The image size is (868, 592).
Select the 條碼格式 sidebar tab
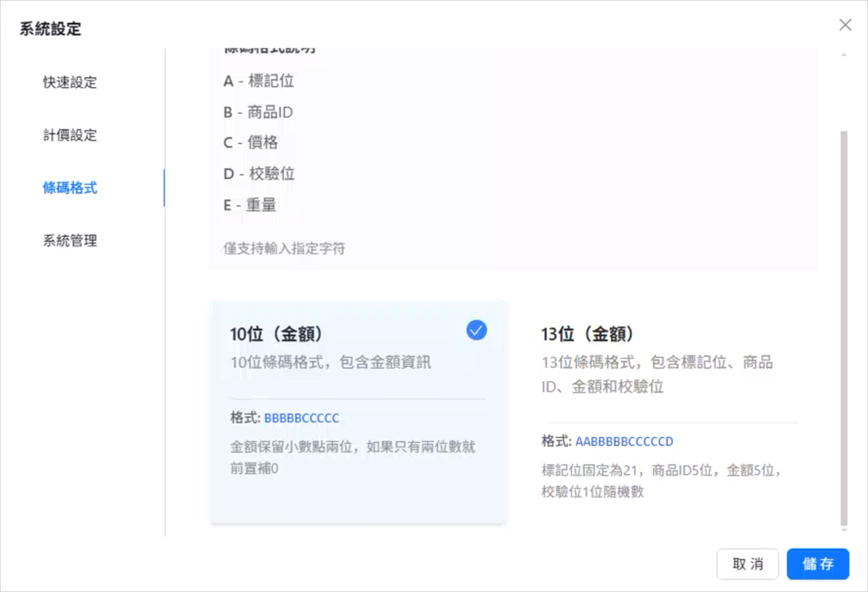click(x=70, y=187)
